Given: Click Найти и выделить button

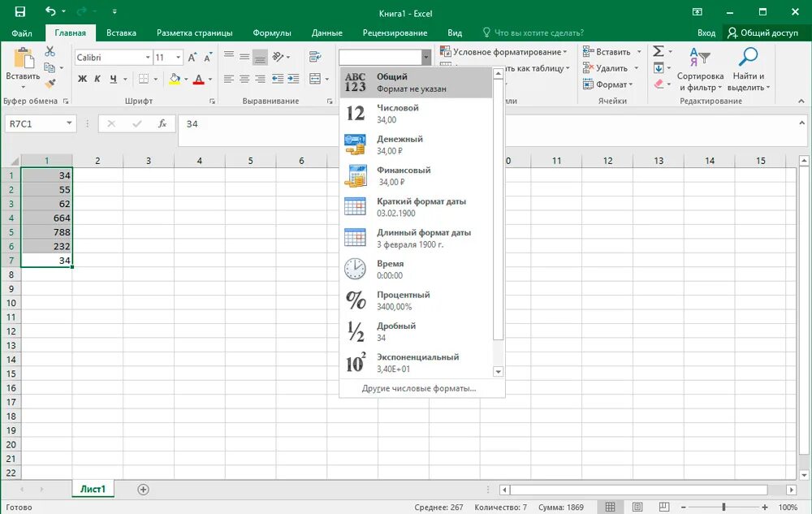Looking at the screenshot, I should pyautogui.click(x=749, y=69).
